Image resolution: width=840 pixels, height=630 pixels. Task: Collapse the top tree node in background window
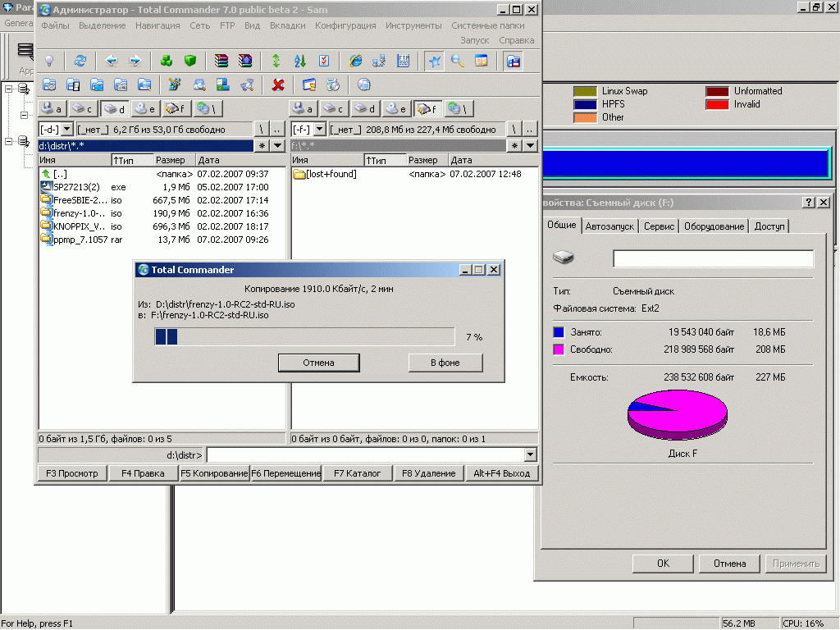pyautogui.click(x=9, y=89)
